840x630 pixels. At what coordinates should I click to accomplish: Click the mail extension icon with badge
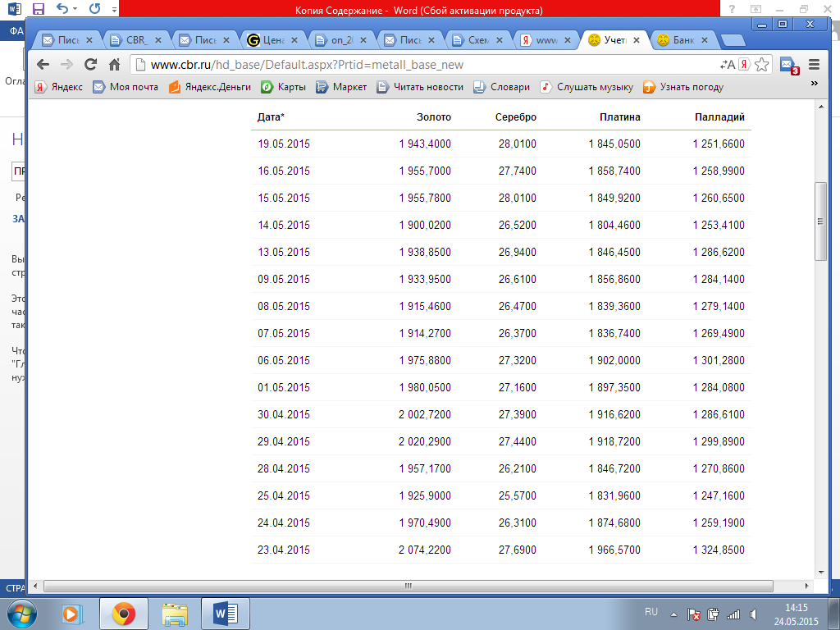pos(787,64)
